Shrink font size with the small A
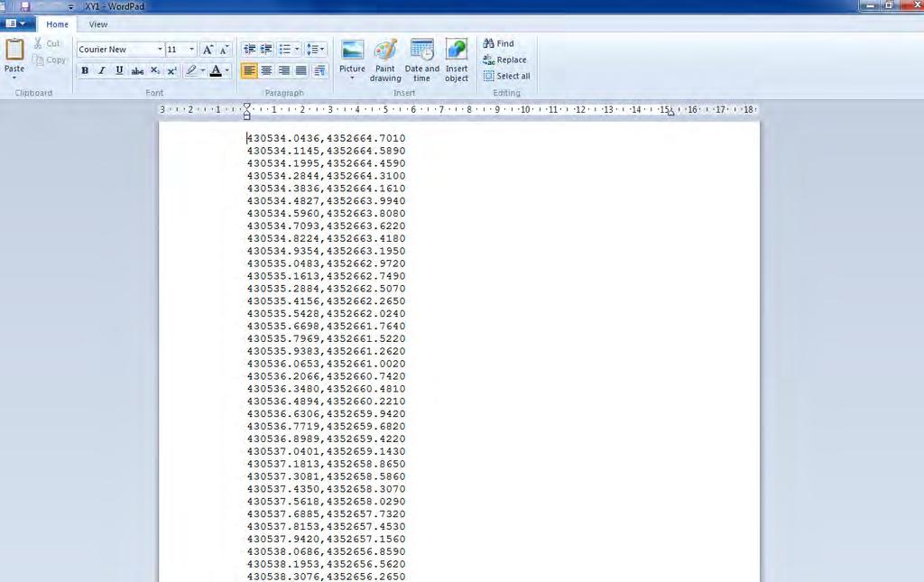The width and height of the screenshot is (924, 582). tap(224, 50)
